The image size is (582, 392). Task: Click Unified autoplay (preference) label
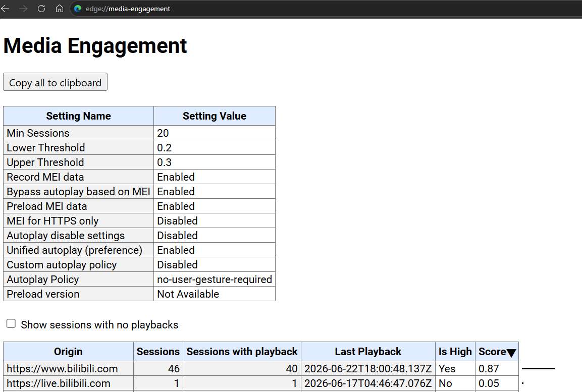tap(75, 250)
